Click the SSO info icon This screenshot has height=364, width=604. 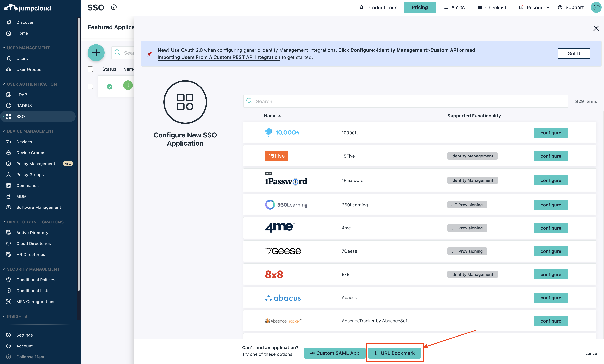click(114, 7)
